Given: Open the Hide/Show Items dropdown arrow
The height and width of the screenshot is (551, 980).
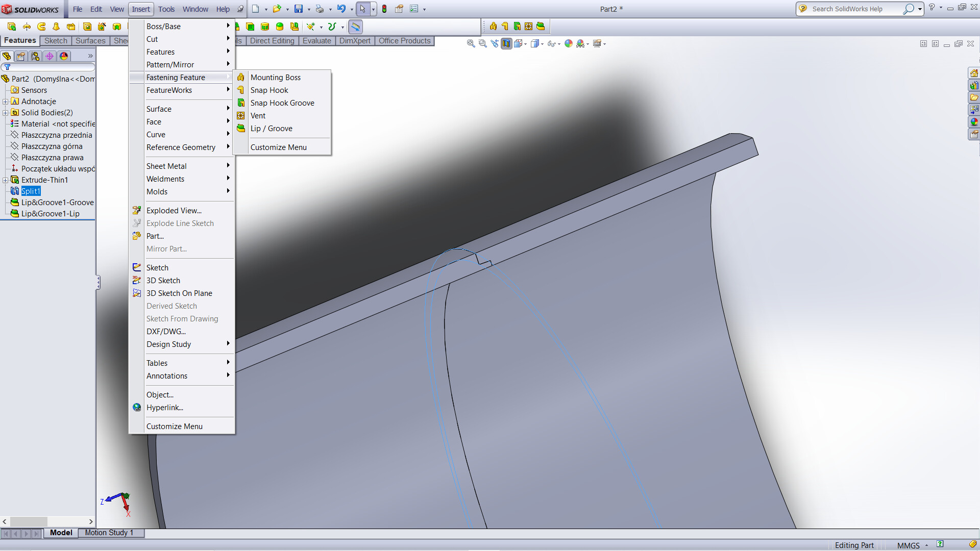Looking at the screenshot, I should [x=559, y=44].
